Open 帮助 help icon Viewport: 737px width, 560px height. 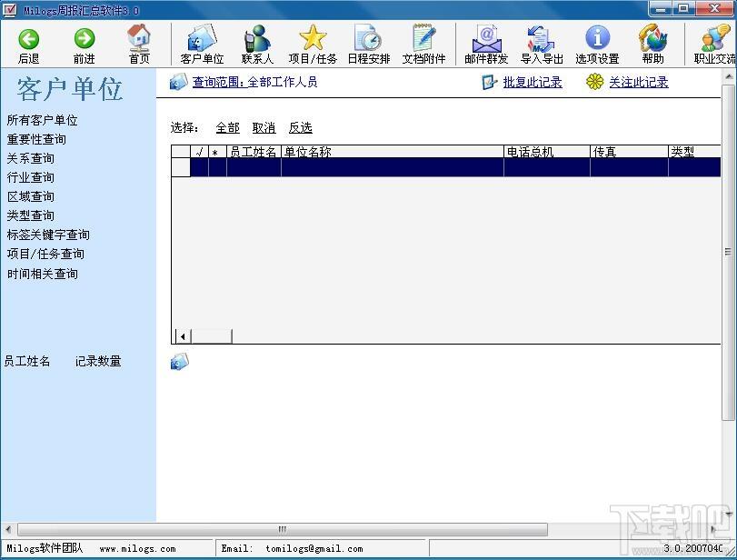point(652,37)
